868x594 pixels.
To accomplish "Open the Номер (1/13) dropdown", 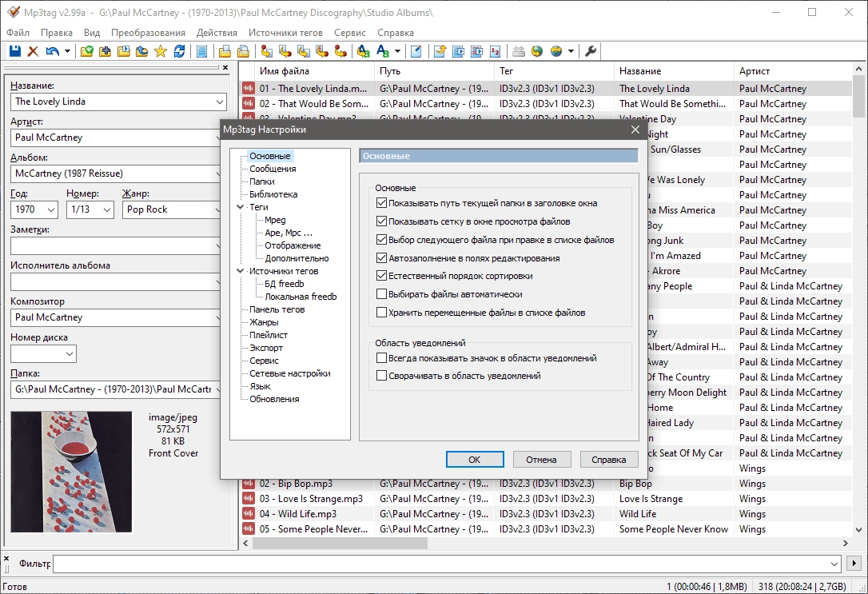I will [107, 209].
